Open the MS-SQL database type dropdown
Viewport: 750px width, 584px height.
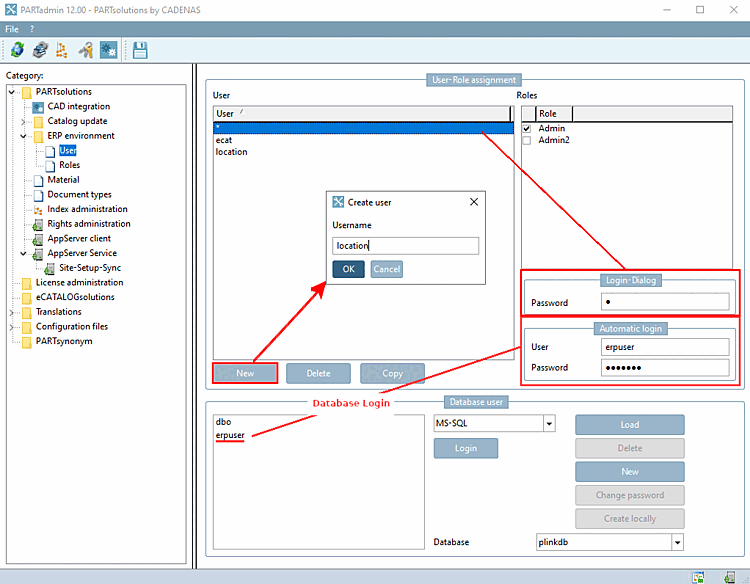pyautogui.click(x=549, y=424)
